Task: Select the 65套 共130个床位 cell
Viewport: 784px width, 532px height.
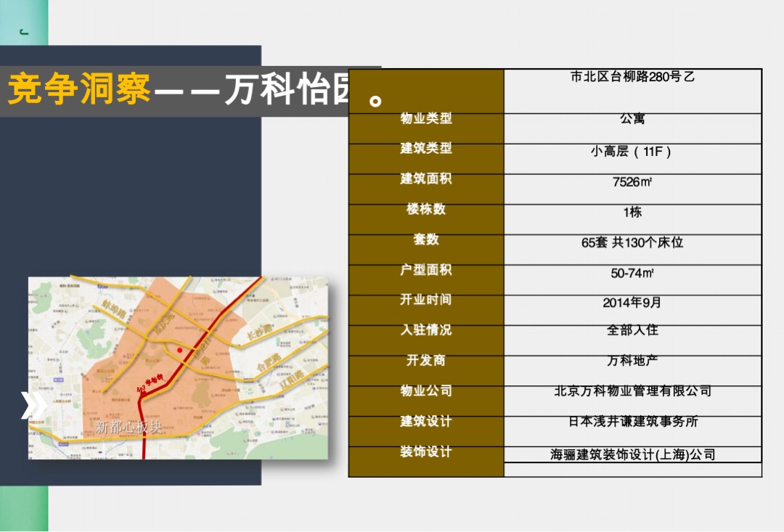Action: pyautogui.click(x=632, y=242)
